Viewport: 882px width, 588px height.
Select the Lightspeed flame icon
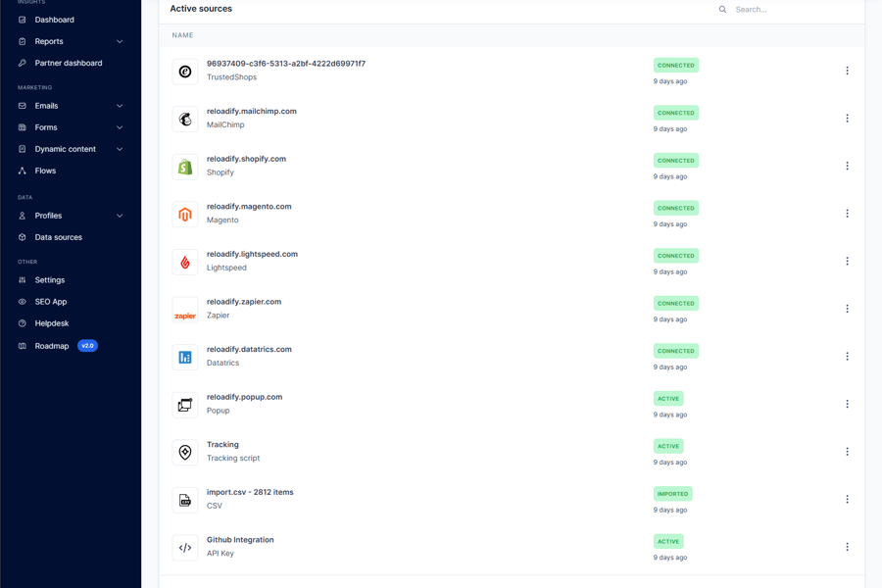(x=185, y=261)
